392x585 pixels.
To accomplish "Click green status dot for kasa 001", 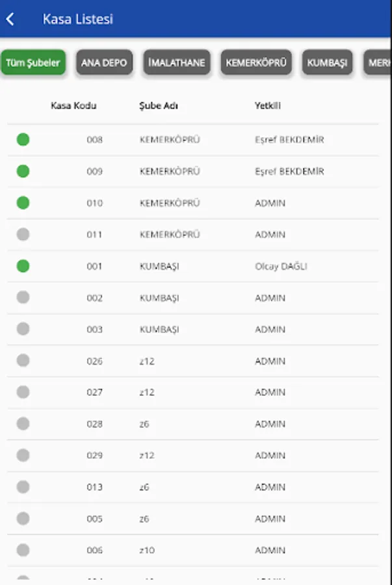I will (23, 266).
